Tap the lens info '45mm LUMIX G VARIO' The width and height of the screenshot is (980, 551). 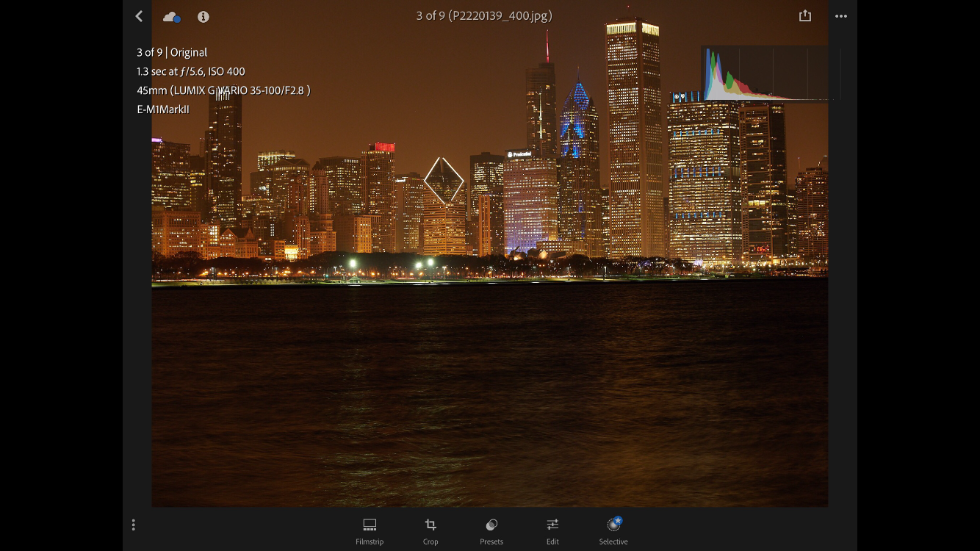[x=223, y=90]
